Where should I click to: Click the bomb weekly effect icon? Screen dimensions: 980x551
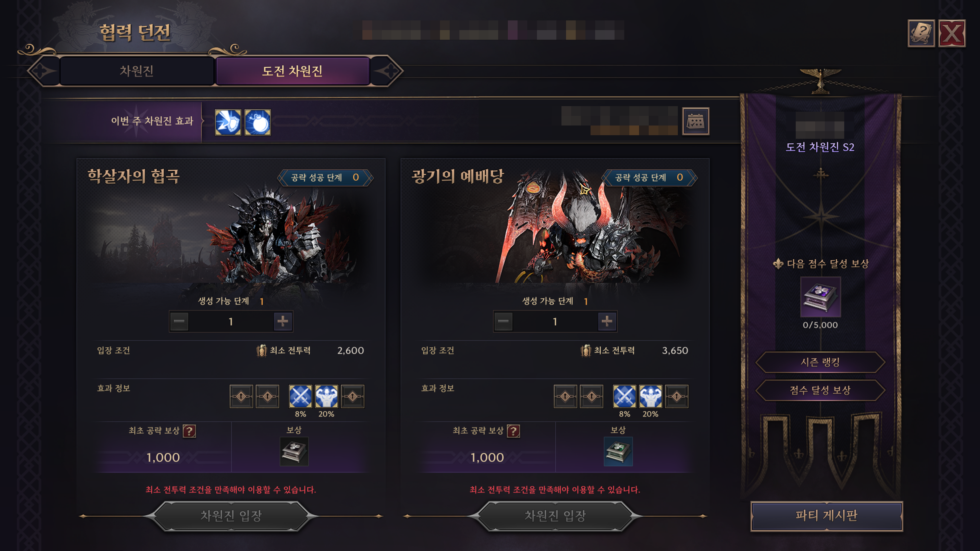tap(258, 122)
